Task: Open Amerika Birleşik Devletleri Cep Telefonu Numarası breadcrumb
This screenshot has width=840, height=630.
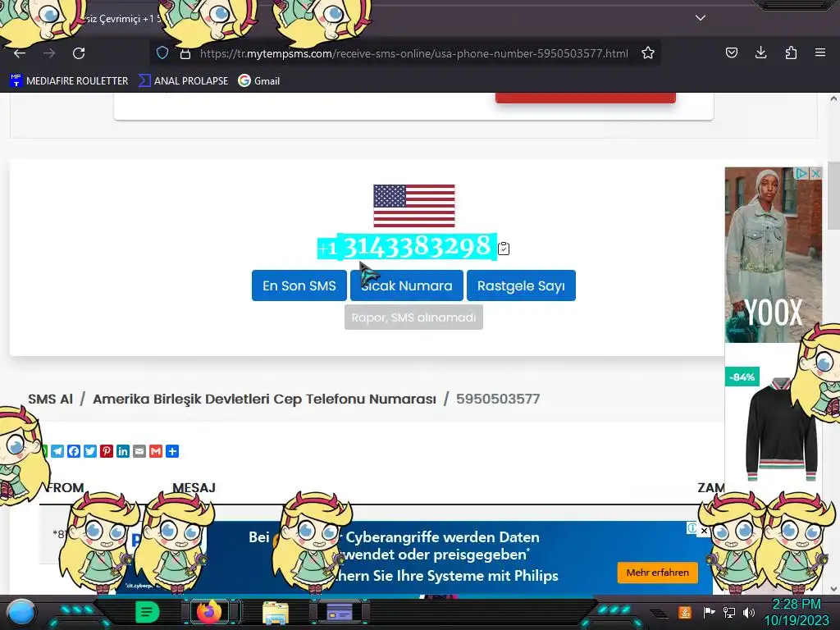Action: coord(264,399)
